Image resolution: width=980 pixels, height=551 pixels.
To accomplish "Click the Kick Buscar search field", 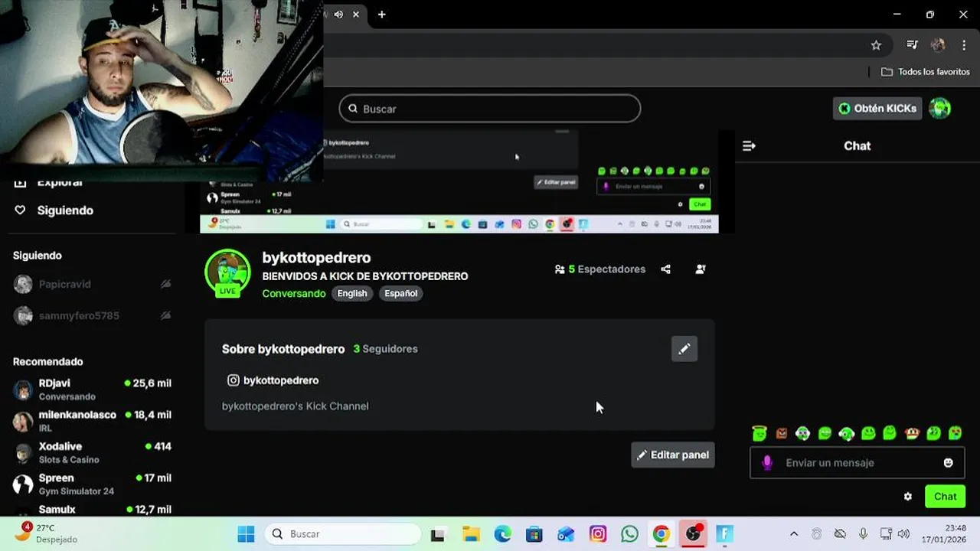I will coord(490,109).
